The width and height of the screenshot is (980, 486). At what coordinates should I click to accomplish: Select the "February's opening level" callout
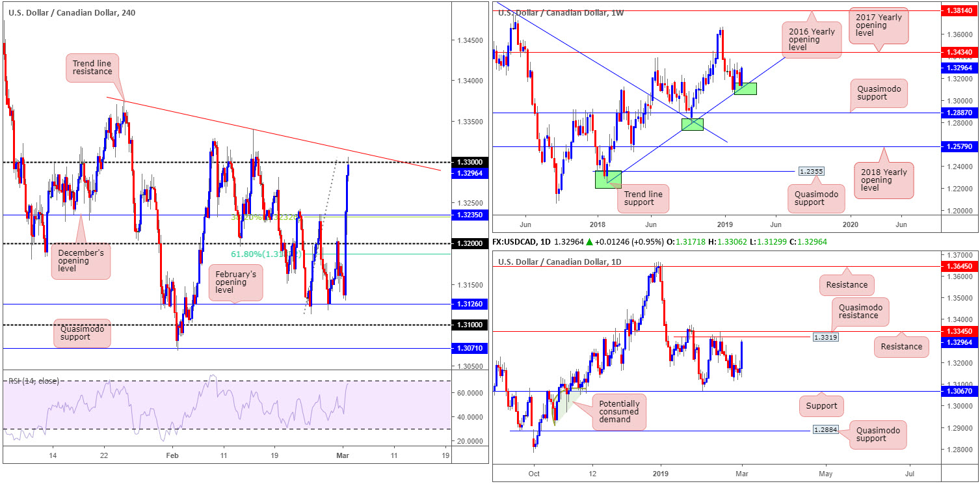point(235,282)
